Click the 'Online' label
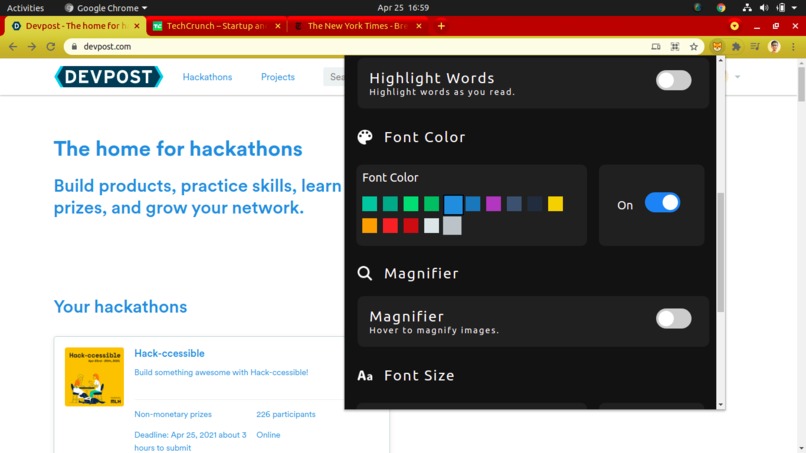 click(268, 434)
